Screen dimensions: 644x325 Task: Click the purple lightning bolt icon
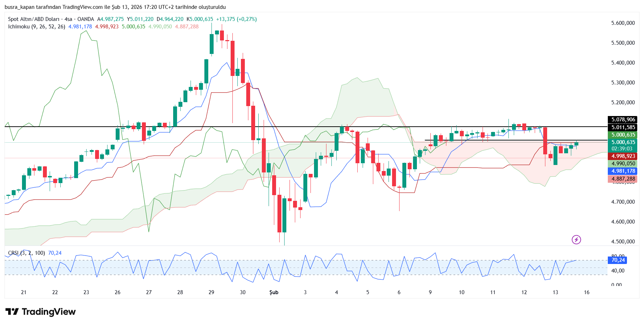click(x=576, y=240)
